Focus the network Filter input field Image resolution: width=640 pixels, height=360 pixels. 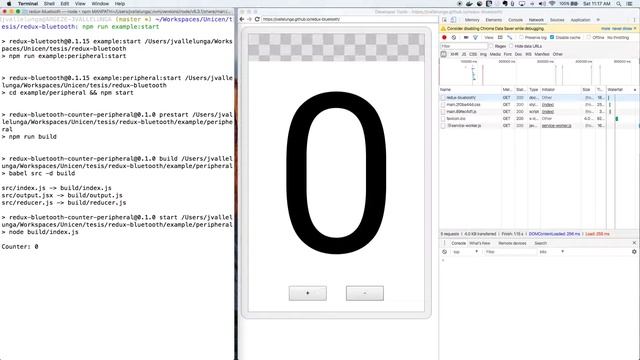tap(464, 46)
